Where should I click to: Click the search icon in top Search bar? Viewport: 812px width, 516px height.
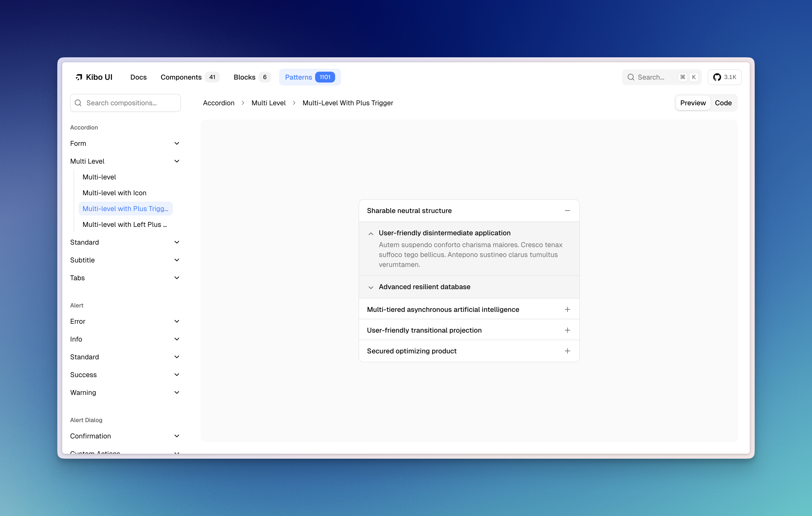tap(630, 77)
